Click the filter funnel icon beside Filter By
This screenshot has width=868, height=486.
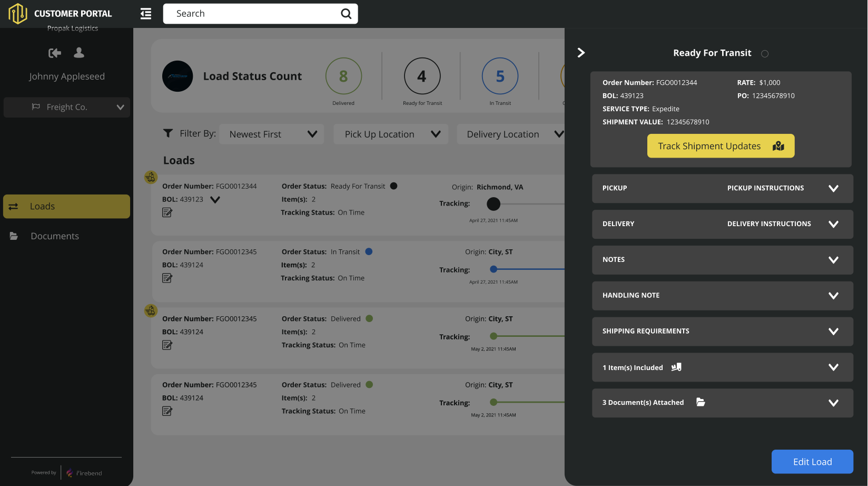[168, 133]
